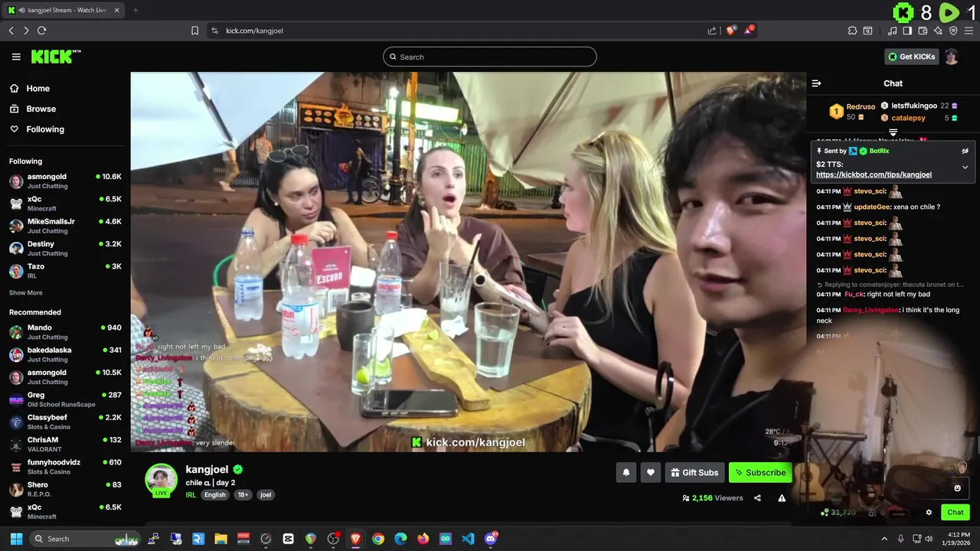Viewport: 980px width, 551px height.
Task: Focus the Kick search box
Action: 490,57
